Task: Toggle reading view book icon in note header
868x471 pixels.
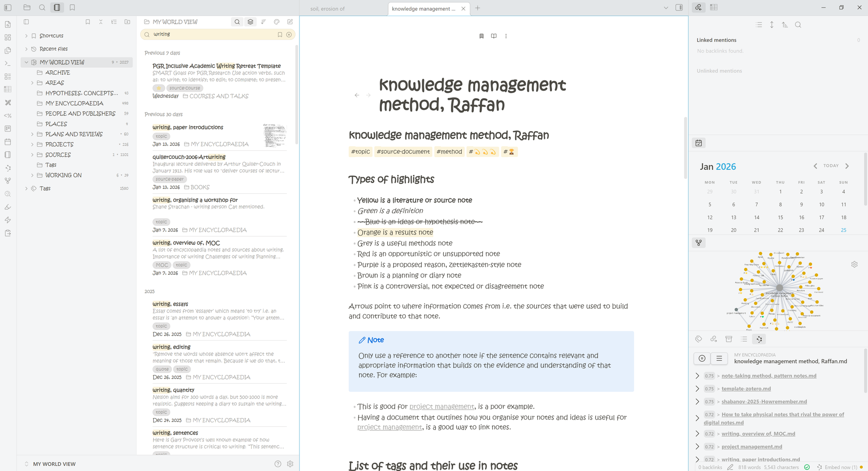Action: [493, 36]
